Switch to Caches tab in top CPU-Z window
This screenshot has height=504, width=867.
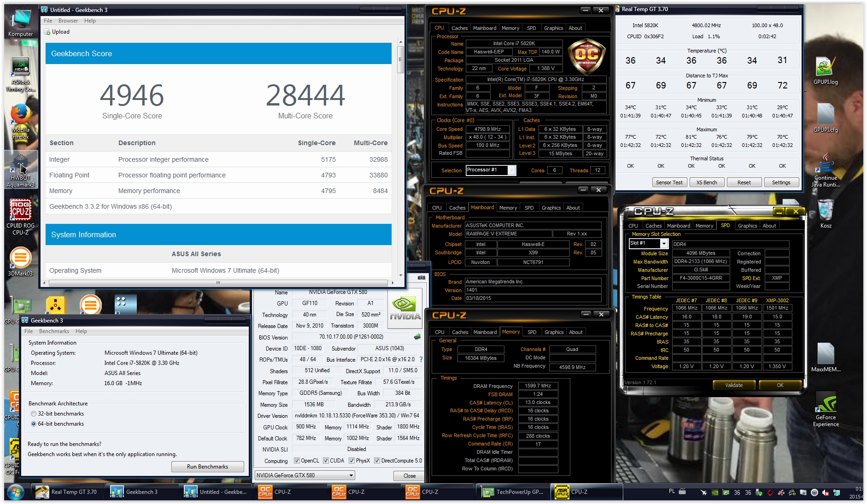(459, 28)
